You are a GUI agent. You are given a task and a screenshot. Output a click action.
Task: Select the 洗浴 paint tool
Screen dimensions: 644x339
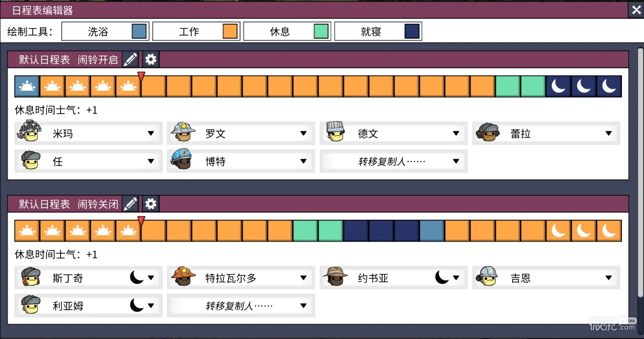pyautogui.click(x=105, y=31)
